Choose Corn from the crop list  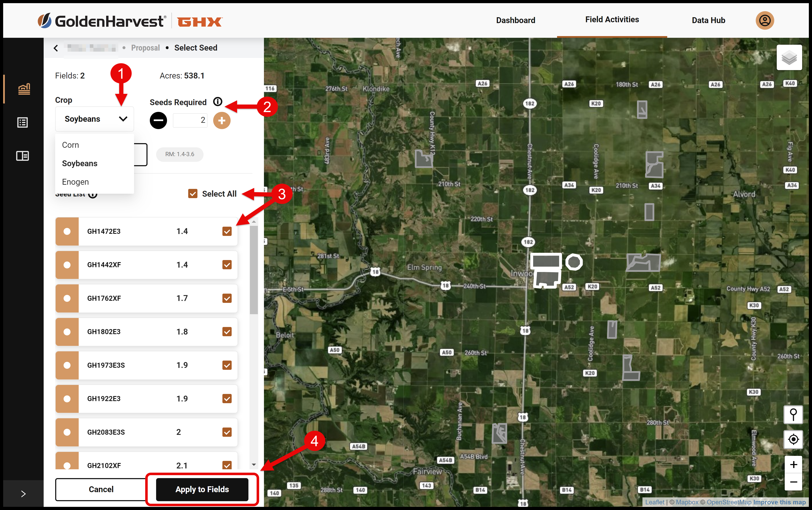(x=94, y=145)
